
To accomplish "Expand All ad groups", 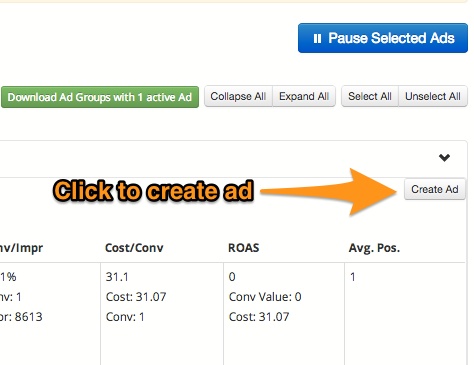I will click(304, 96).
